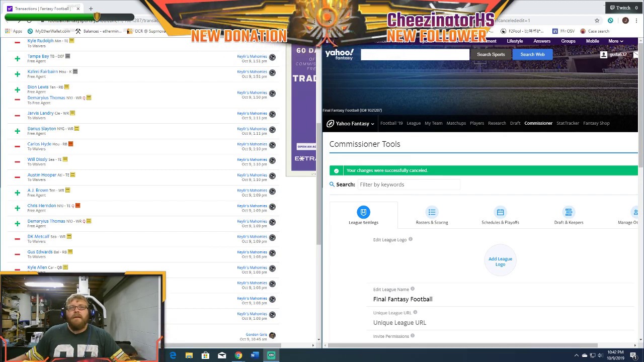This screenshot has height=362, width=644.
Task: Click the Yahoo Fantasy logo
Action: (x=339, y=54)
